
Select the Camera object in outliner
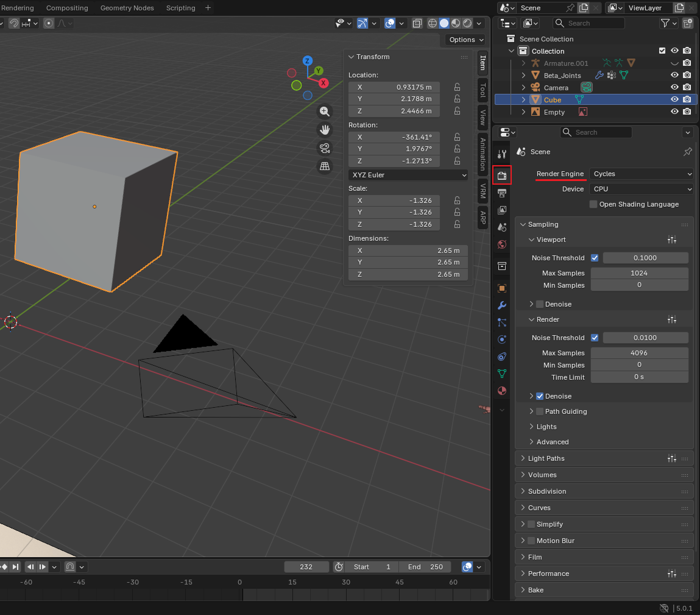(556, 88)
